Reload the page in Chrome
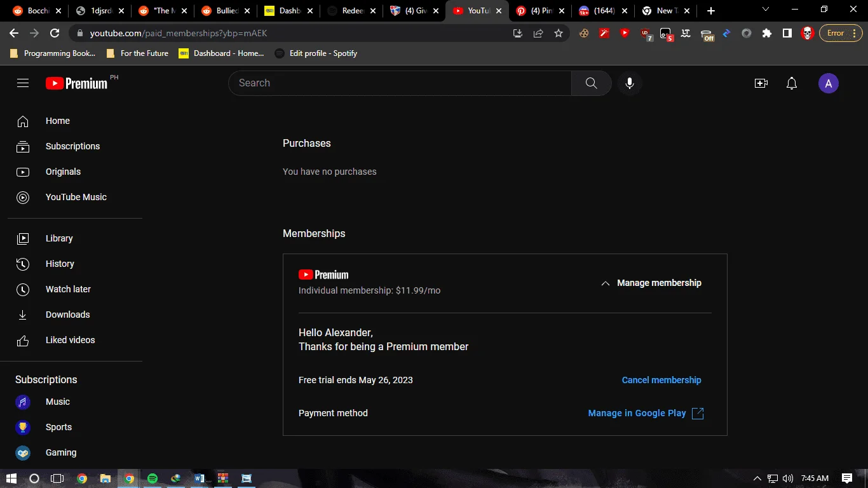Viewport: 868px width, 488px height. pos(55,33)
